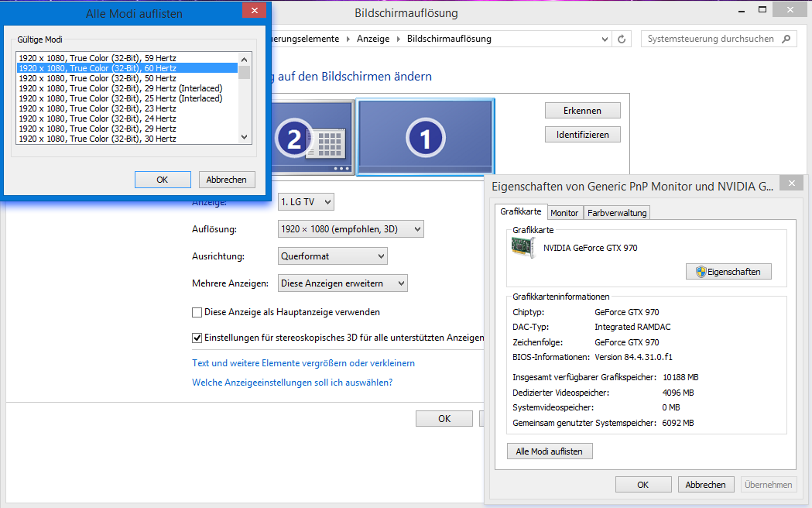Select monitor 1 thumbnail
Viewport: 812px width, 508px height.
(425, 137)
